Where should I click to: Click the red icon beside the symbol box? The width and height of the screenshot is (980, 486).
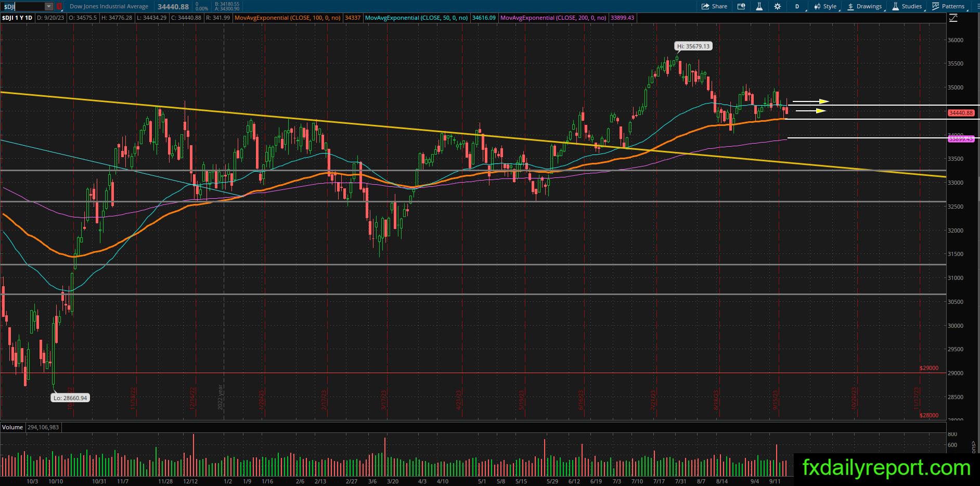[59, 6]
